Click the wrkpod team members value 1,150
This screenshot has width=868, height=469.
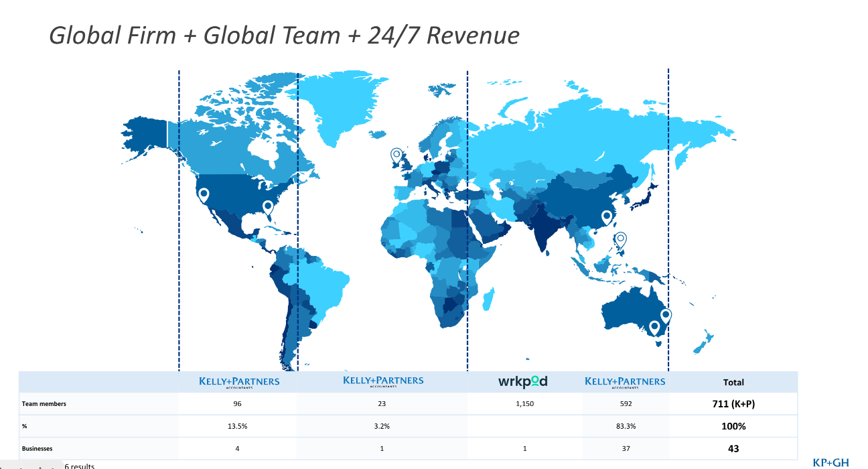524,404
